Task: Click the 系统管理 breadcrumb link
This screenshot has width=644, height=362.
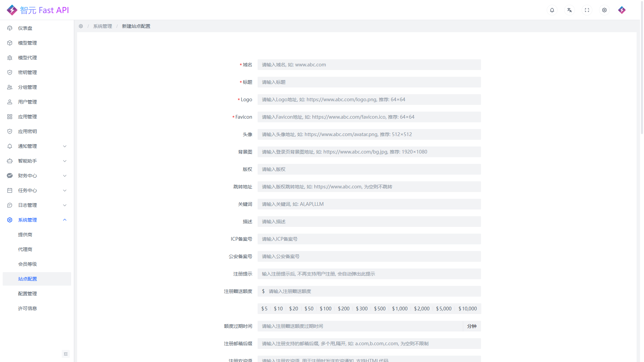Action: click(x=103, y=26)
